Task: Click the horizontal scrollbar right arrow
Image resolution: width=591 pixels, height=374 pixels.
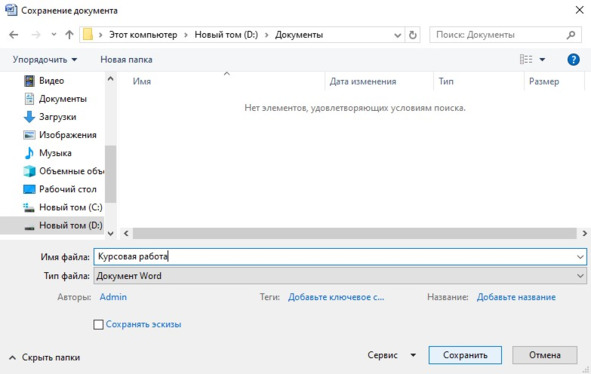Action: [x=585, y=233]
